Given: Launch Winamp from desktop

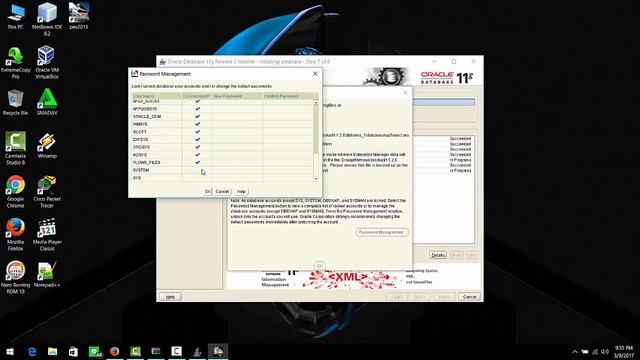Looking at the screenshot, I should (47, 146).
